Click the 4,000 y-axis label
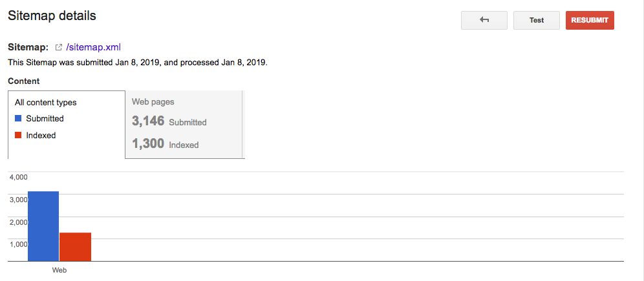This screenshot has height=281, width=644. (18, 177)
